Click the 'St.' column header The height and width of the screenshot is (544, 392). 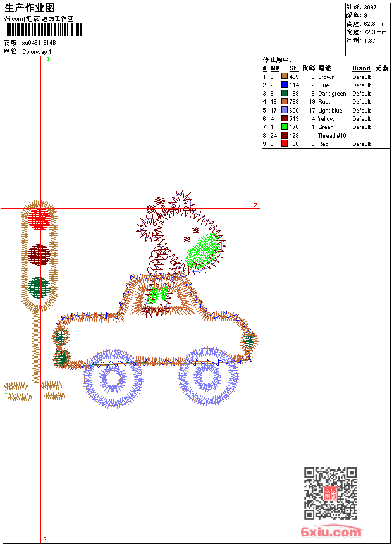click(x=294, y=68)
